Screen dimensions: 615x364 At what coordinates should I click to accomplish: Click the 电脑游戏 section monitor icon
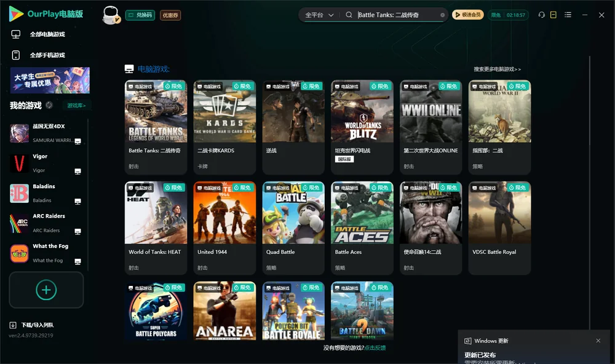(129, 69)
